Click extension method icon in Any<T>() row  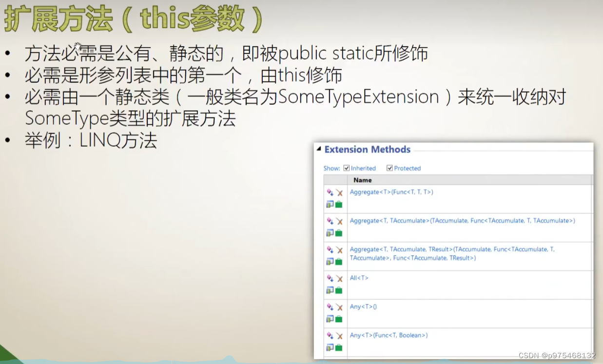(330, 307)
